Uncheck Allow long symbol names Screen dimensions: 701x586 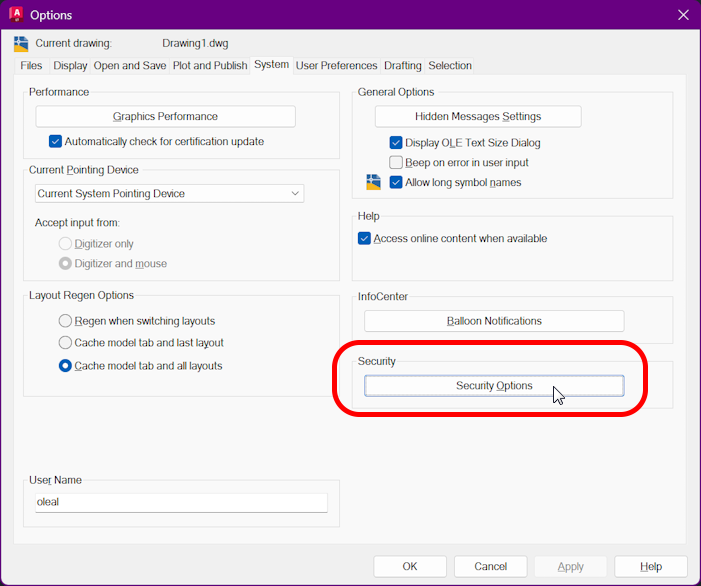point(396,183)
